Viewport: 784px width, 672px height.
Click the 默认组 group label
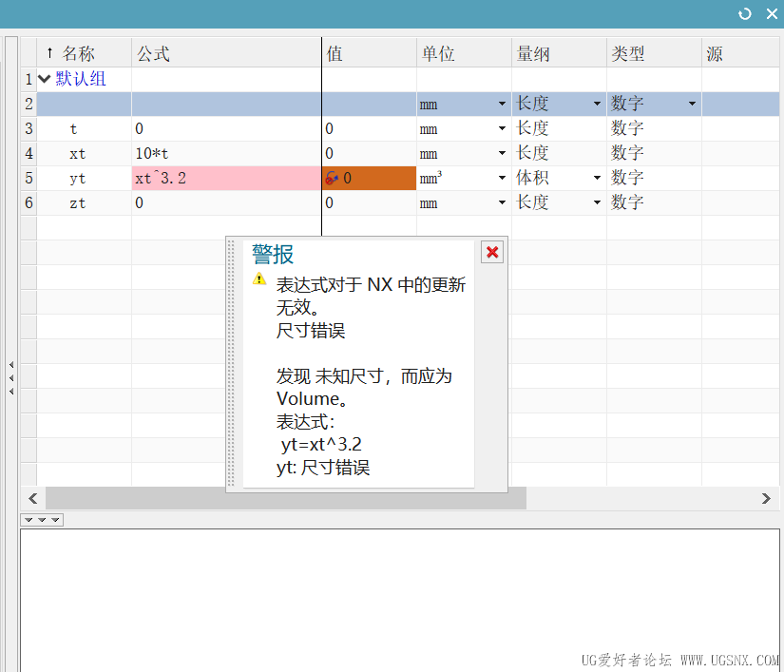[x=81, y=79]
